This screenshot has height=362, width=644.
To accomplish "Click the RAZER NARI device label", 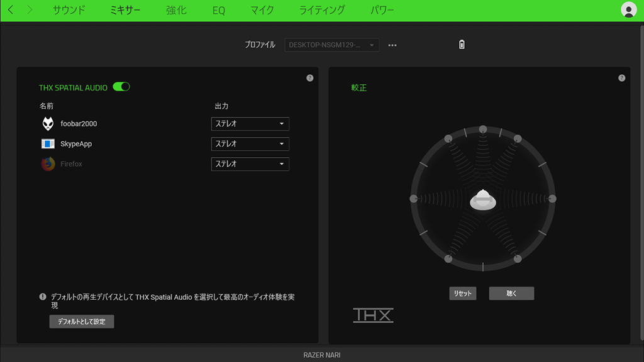I will tap(321, 354).
